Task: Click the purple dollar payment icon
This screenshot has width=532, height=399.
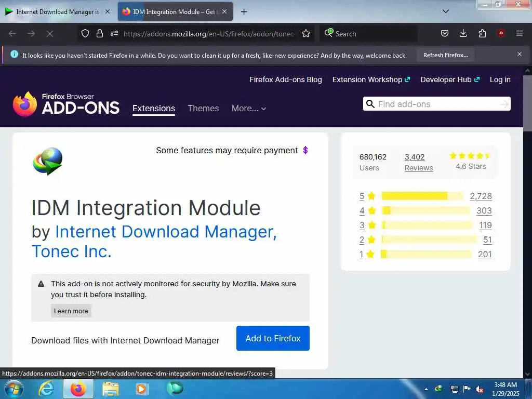Action: tap(305, 150)
